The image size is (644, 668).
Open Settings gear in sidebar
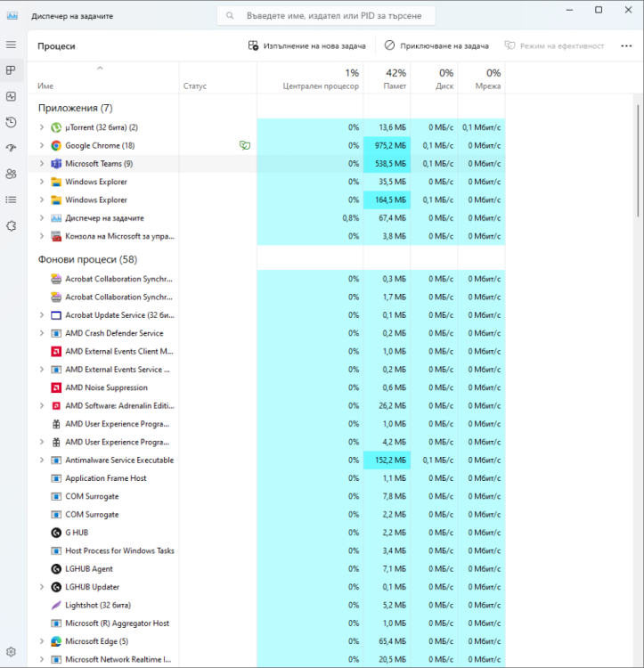11,652
